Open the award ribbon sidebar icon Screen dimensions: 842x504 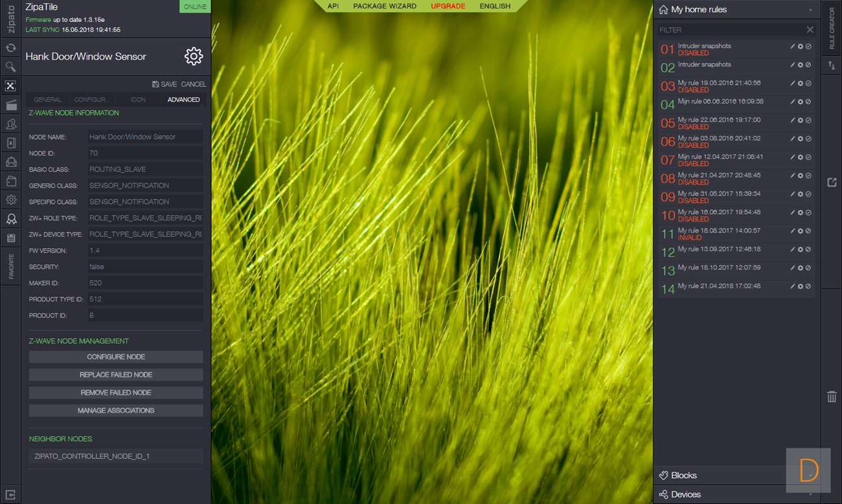(10, 219)
